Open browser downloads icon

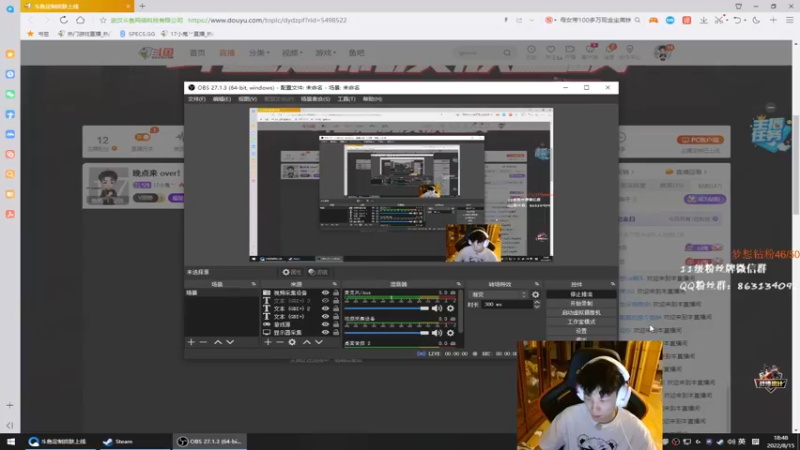coord(704,20)
